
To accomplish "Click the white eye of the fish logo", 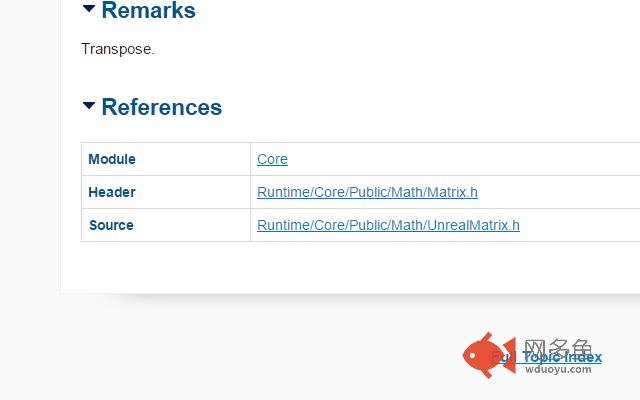I will (x=472, y=356).
